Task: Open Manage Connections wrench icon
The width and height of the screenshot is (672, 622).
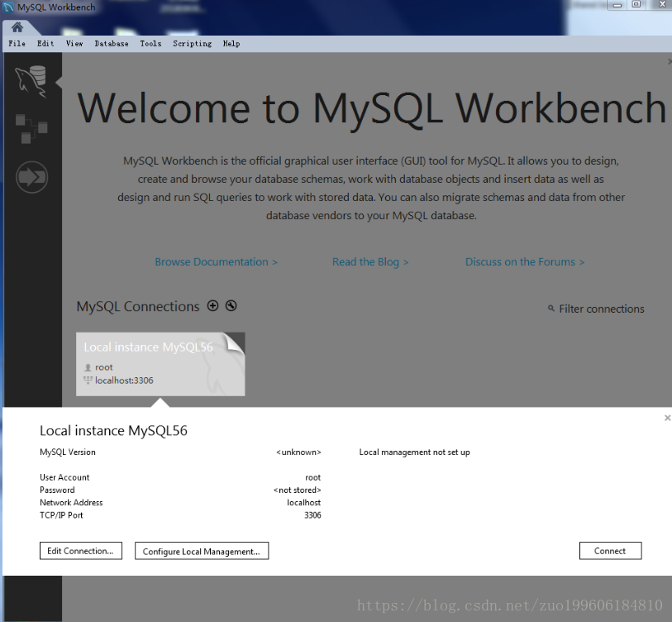Action: tap(231, 305)
